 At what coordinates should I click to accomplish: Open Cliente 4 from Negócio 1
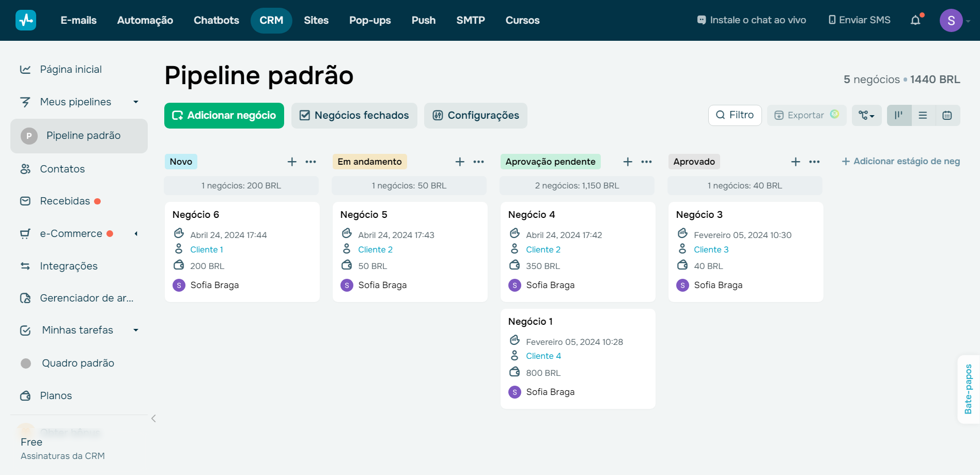click(x=543, y=356)
